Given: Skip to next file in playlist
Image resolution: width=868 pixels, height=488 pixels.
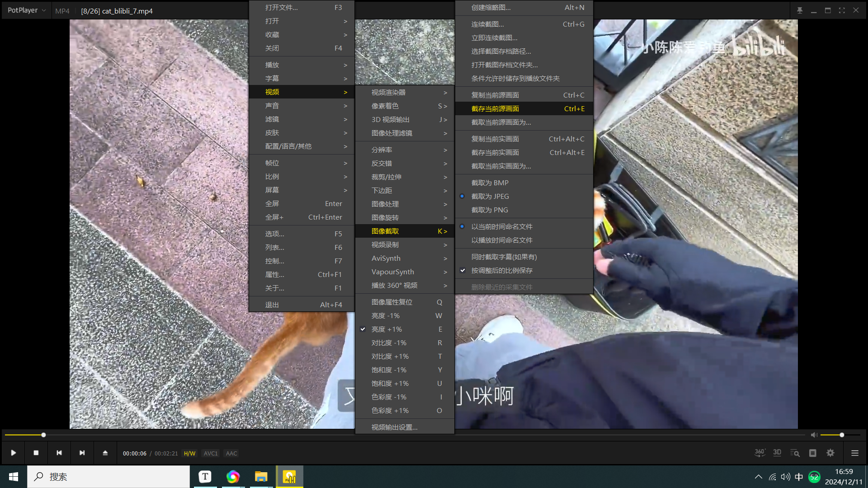Looking at the screenshot, I should tap(82, 453).
